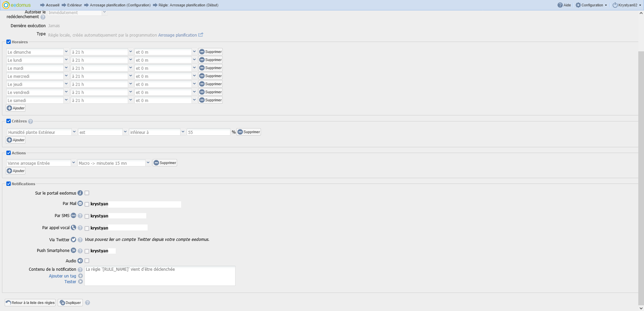
Task: Open the external link icon beside Arrosage planification
Action: point(201,35)
